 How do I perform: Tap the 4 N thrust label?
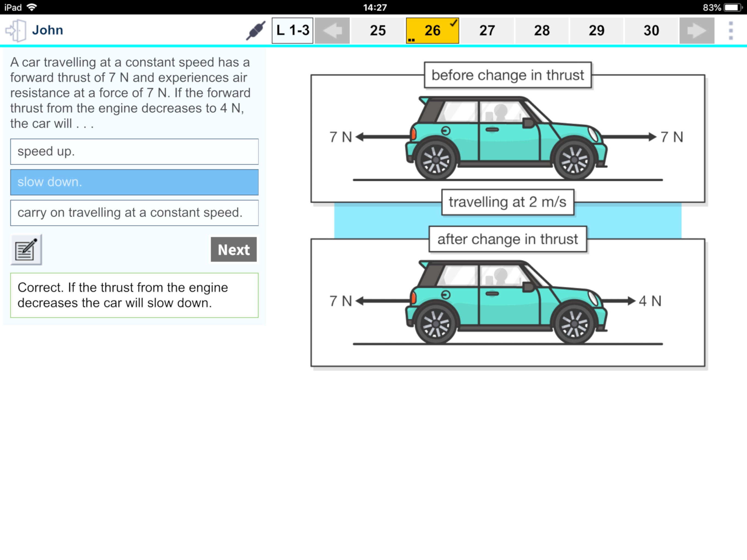pyautogui.click(x=650, y=301)
